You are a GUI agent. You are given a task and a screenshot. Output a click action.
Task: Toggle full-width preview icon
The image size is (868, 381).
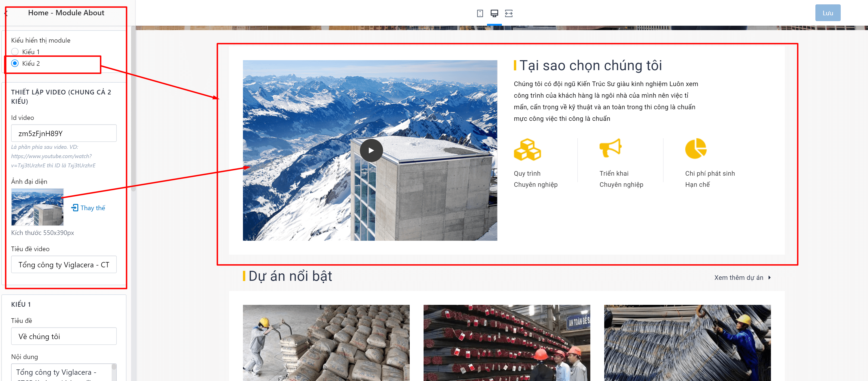[509, 13]
